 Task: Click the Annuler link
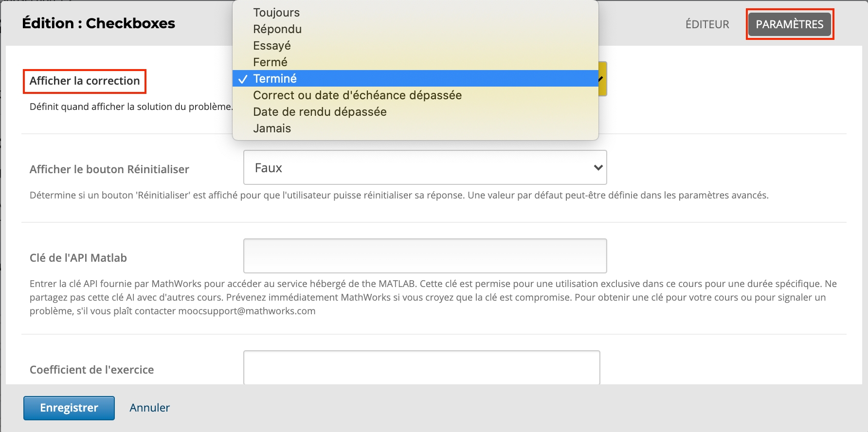click(149, 408)
